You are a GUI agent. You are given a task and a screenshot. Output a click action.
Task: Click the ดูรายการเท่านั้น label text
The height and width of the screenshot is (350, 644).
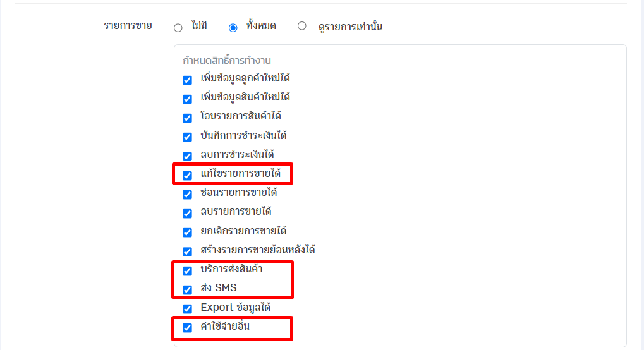tap(350, 27)
